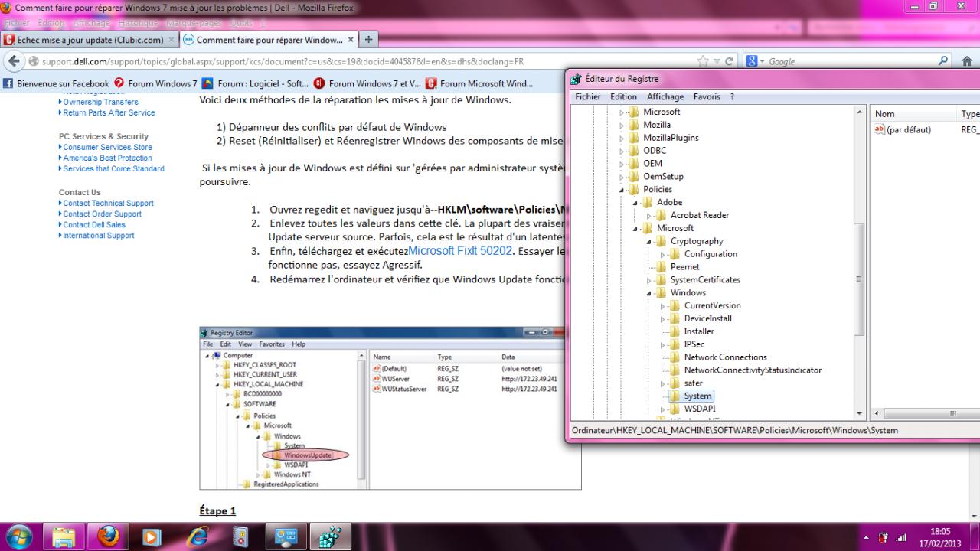Select the (par défaut) registry value
Screen dimensions: 980x551
[x=909, y=130]
